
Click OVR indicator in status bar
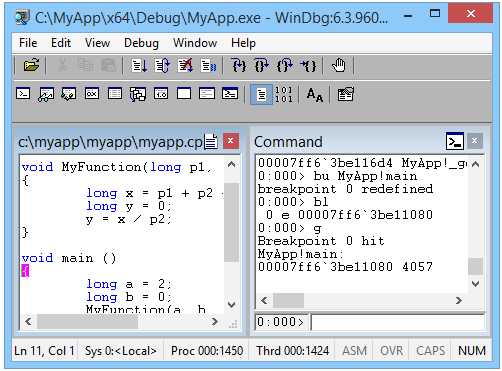coord(391,351)
